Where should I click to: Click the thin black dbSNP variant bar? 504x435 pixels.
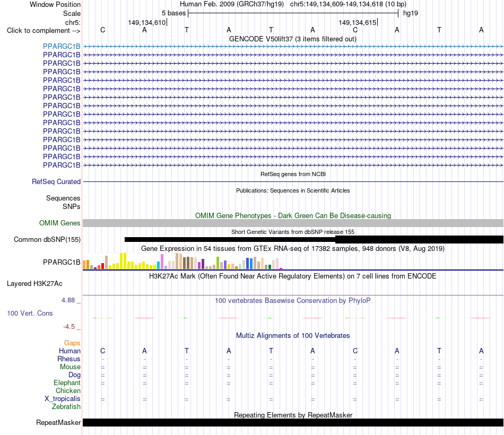pyautogui.click(x=230, y=240)
